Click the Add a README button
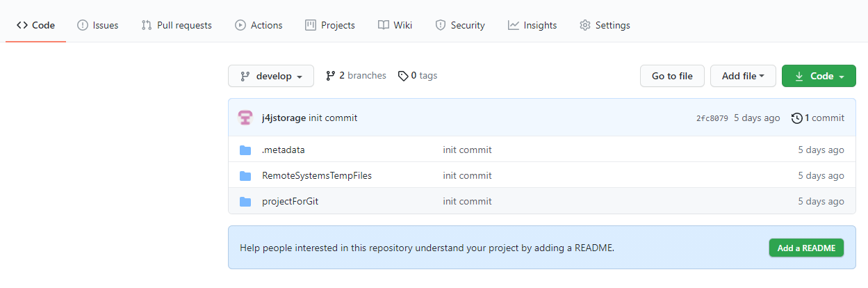Screen dimensions: 868x288 pyautogui.click(x=806, y=248)
